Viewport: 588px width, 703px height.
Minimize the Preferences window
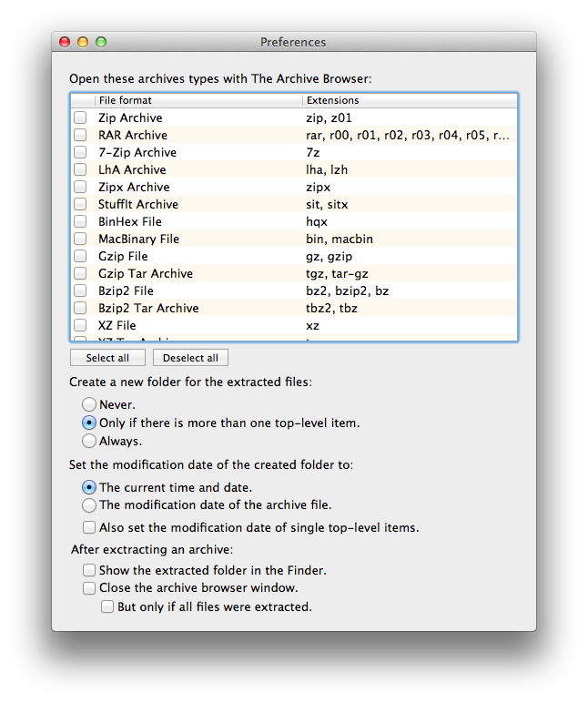pos(83,42)
